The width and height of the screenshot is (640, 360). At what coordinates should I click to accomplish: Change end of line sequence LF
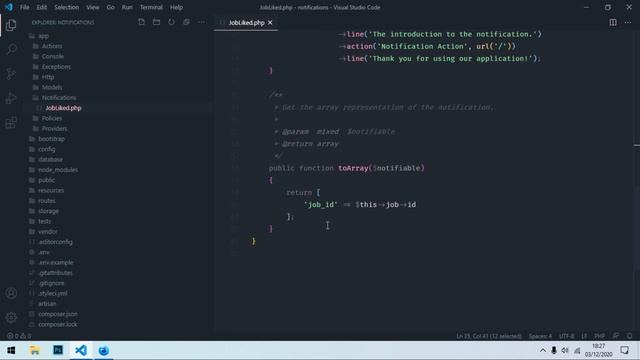click(584, 336)
